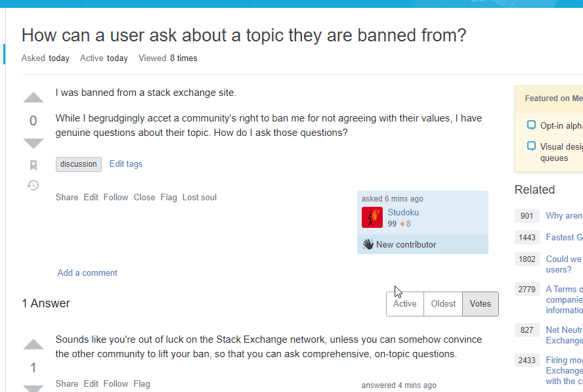Open Edit tags for the question

pyautogui.click(x=125, y=163)
